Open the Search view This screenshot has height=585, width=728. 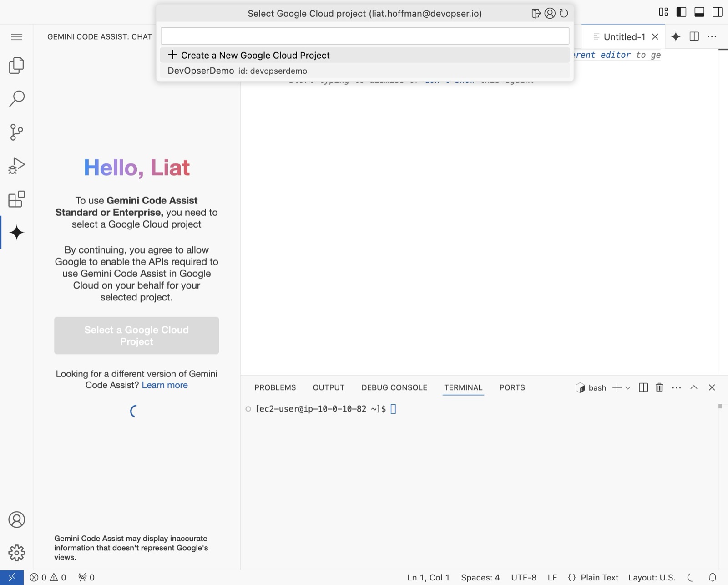coord(17,98)
